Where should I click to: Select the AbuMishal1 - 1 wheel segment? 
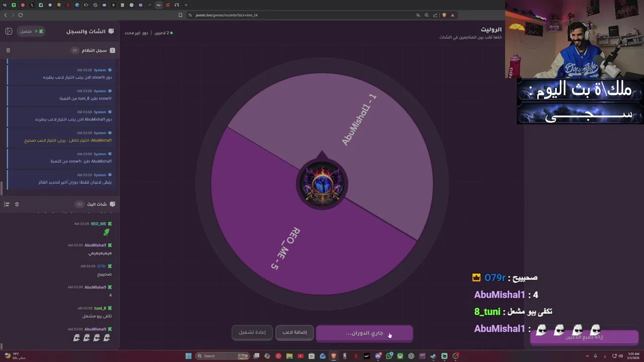pyautogui.click(x=358, y=120)
